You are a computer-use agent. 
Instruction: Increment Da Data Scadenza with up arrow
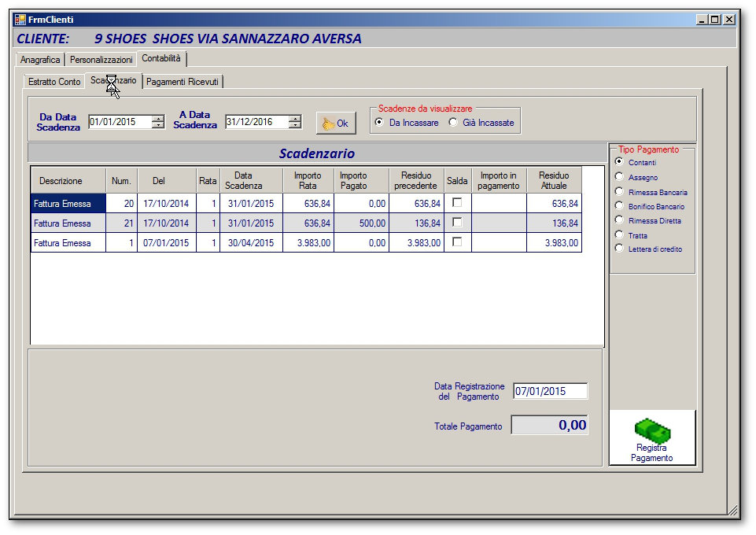coord(157,119)
